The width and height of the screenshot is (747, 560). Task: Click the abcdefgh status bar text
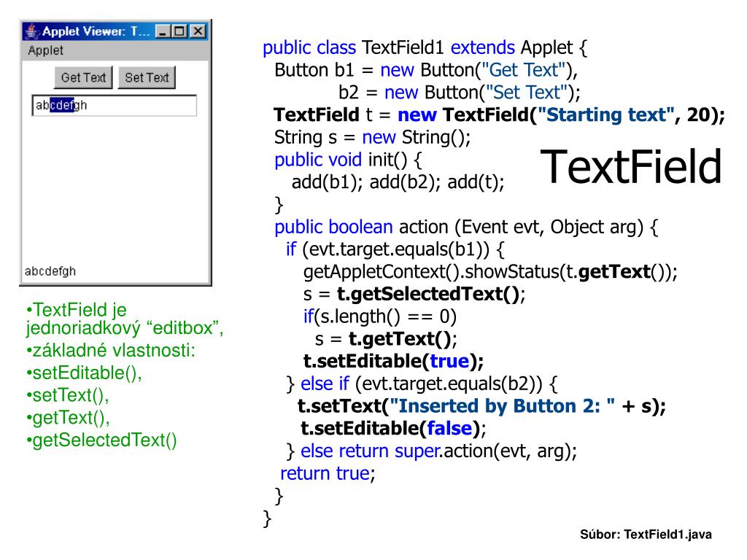click(x=50, y=271)
